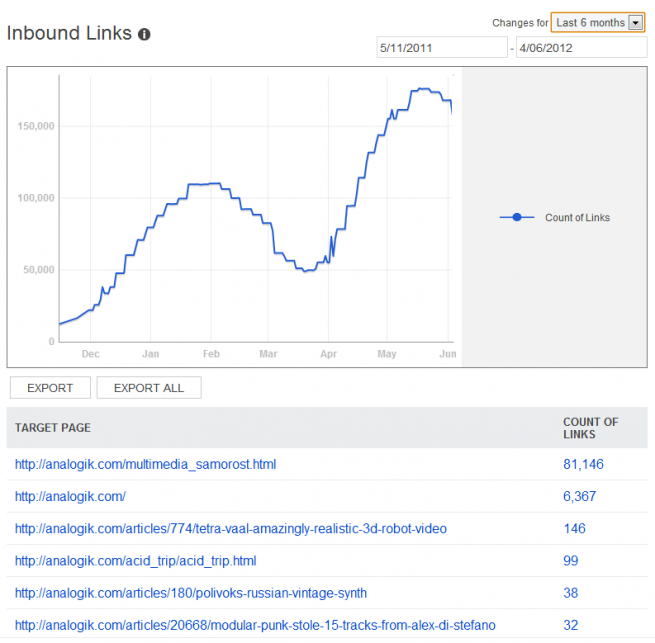Click the Count of Links legend marker
The width and height of the screenshot is (655, 643).
tap(517, 217)
